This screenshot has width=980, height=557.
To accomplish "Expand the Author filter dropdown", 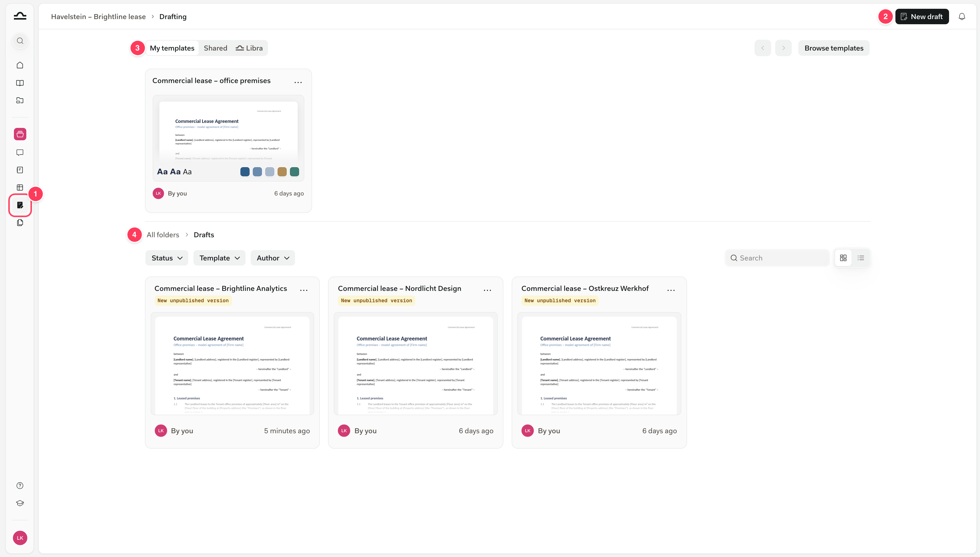I will 273,258.
